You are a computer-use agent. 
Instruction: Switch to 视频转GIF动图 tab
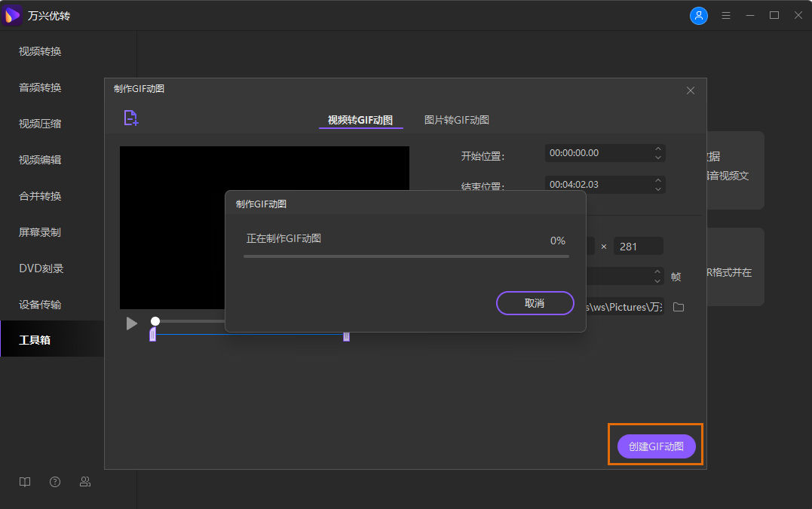(360, 120)
